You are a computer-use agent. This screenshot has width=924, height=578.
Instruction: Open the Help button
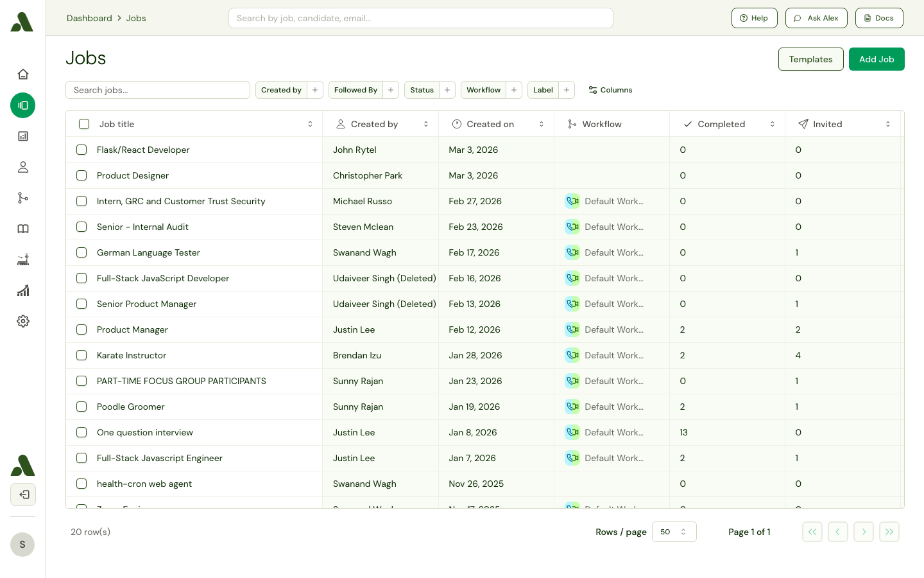tap(755, 18)
